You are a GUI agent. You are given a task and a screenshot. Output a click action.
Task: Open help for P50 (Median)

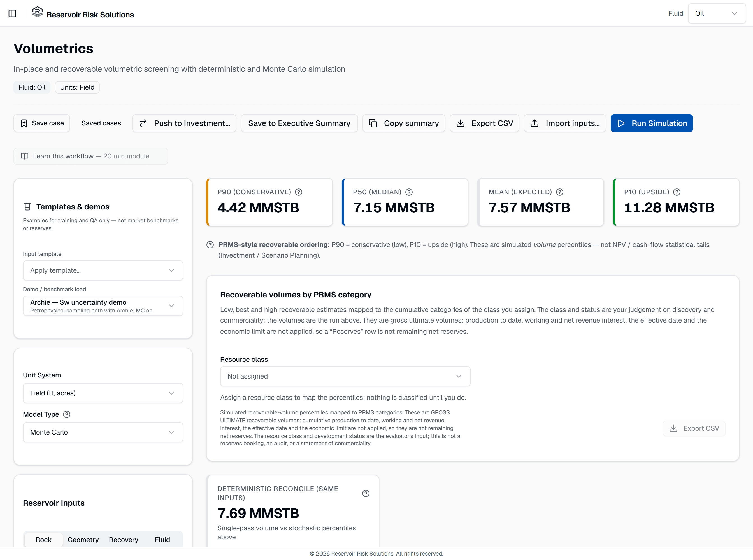[409, 192]
